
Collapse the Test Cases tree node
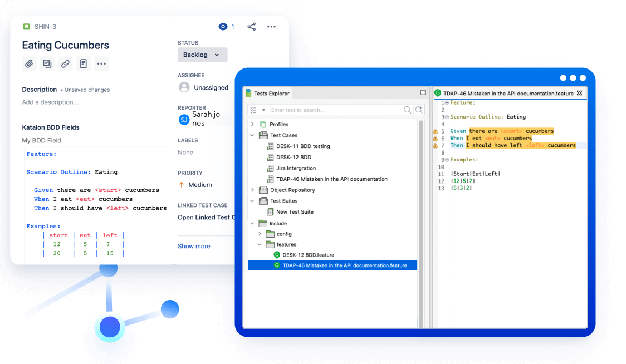[x=252, y=135]
